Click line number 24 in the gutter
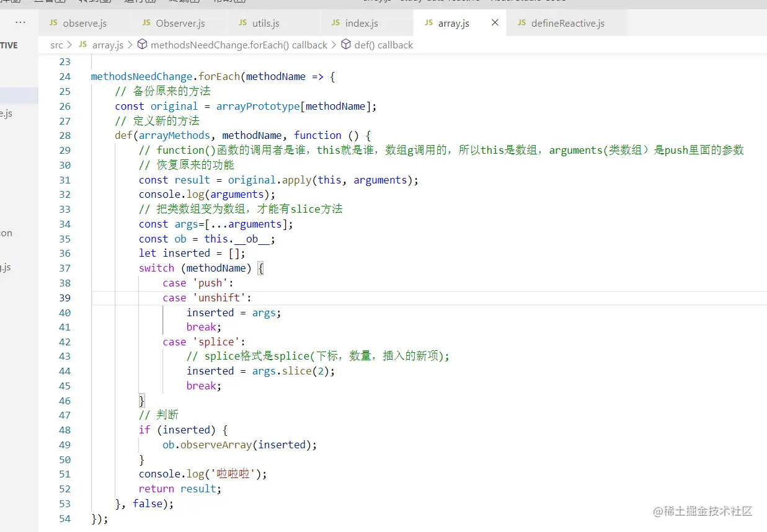767x532 pixels. point(64,77)
